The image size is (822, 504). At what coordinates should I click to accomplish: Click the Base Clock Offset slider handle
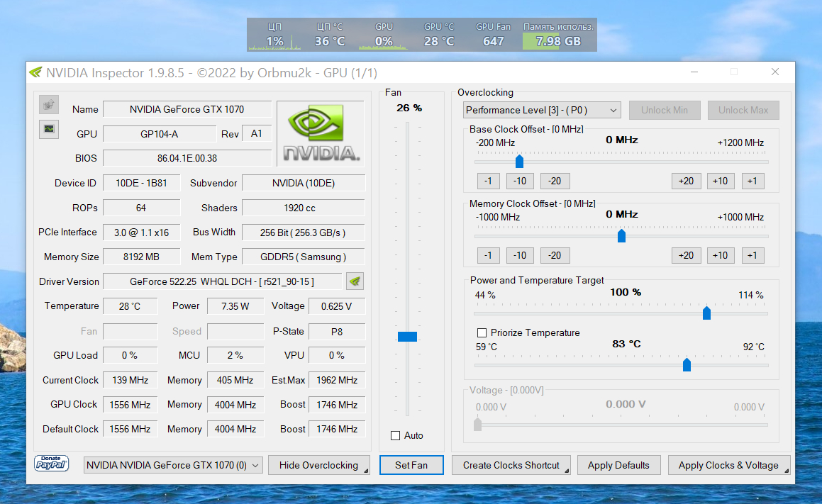[x=519, y=162]
